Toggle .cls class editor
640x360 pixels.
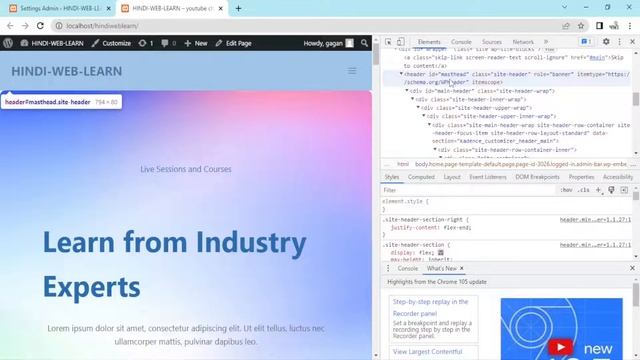point(584,190)
